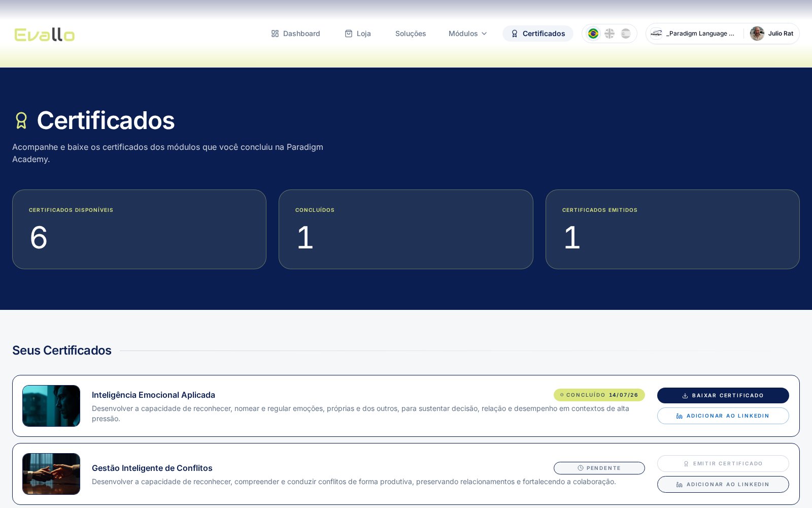812x508 pixels.
Task: Click the Certificados nav ribbon icon
Action: click(x=515, y=34)
